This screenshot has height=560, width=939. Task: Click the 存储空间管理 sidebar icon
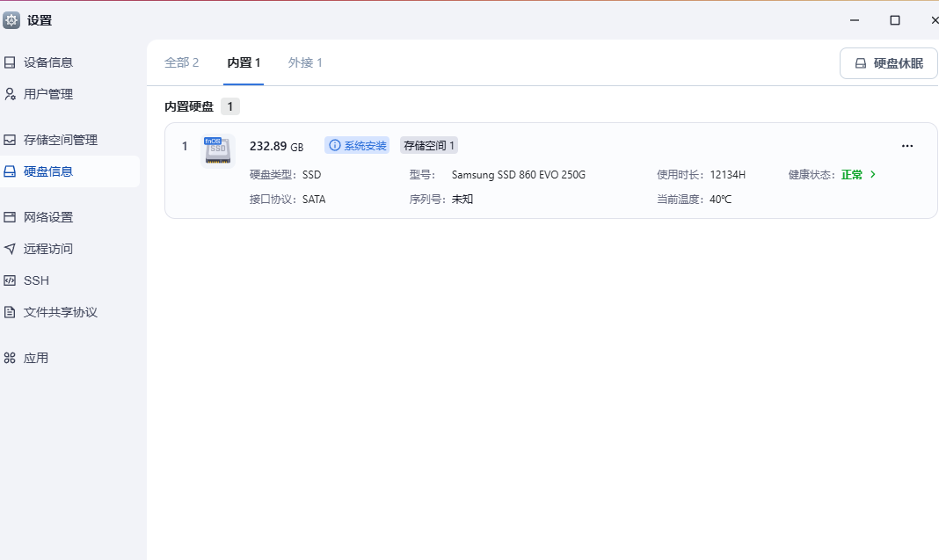point(10,140)
